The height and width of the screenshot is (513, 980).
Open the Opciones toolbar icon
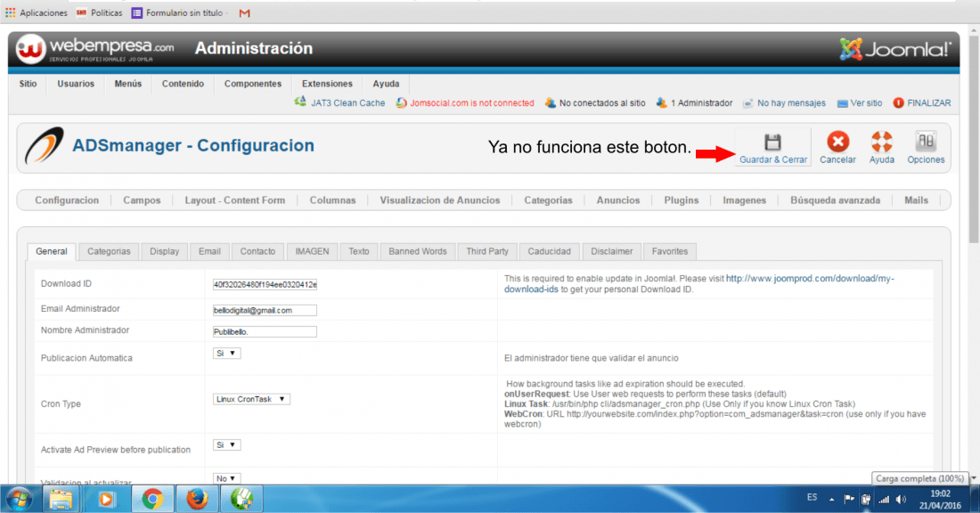[926, 142]
